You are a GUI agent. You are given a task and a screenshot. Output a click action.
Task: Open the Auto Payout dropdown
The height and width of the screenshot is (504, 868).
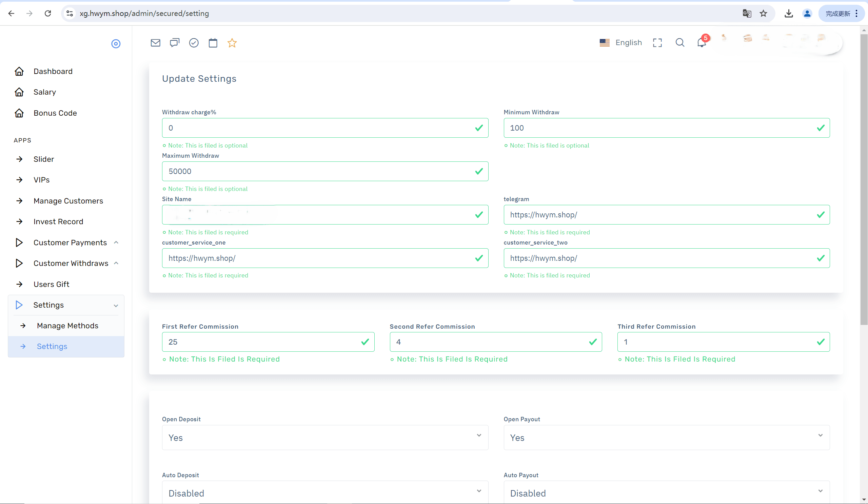pos(667,492)
